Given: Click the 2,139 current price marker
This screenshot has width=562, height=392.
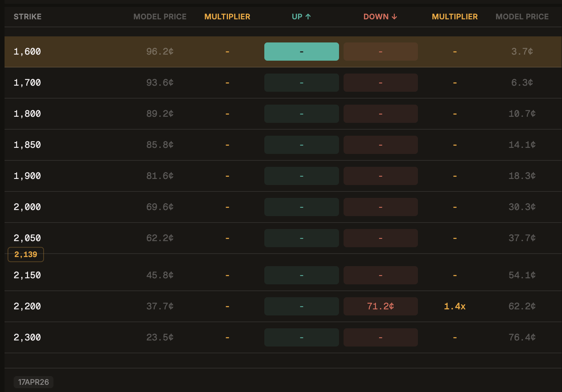Looking at the screenshot, I should click(x=26, y=254).
